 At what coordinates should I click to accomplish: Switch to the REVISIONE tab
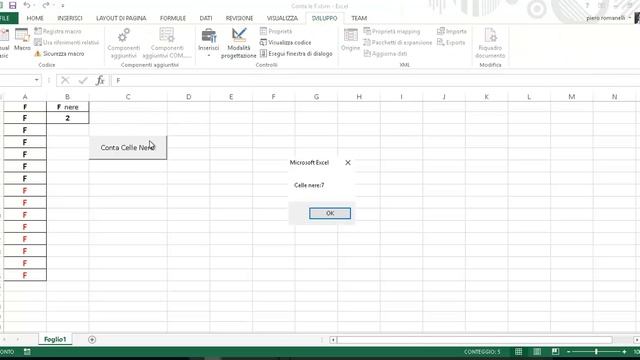coord(239,18)
